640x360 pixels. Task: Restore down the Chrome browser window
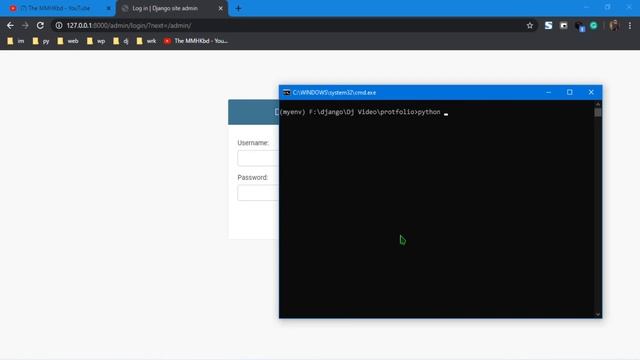[608, 7]
